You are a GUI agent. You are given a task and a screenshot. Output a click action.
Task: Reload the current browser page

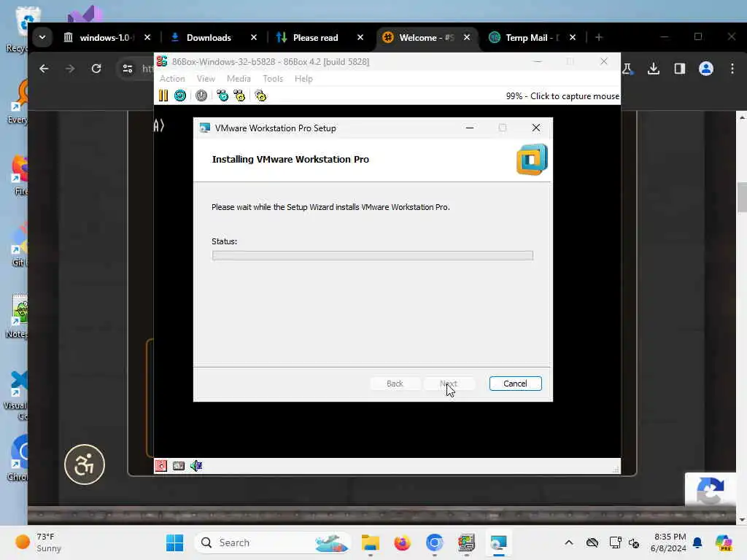click(x=96, y=69)
